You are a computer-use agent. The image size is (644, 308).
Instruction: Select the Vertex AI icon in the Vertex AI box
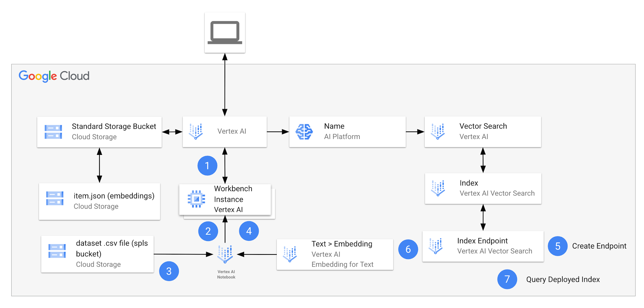(x=196, y=131)
